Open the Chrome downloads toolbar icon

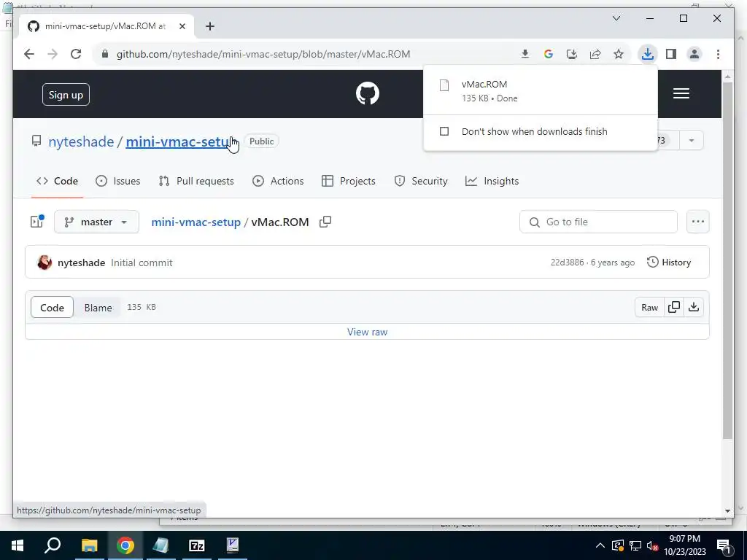pos(648,54)
